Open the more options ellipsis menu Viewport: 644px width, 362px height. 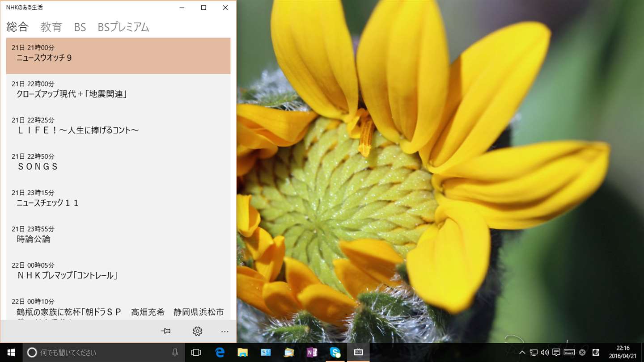225,331
